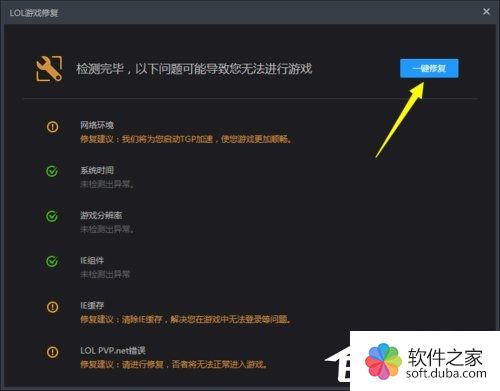
Task: Select the IE缓存 item title
Action: point(92,305)
